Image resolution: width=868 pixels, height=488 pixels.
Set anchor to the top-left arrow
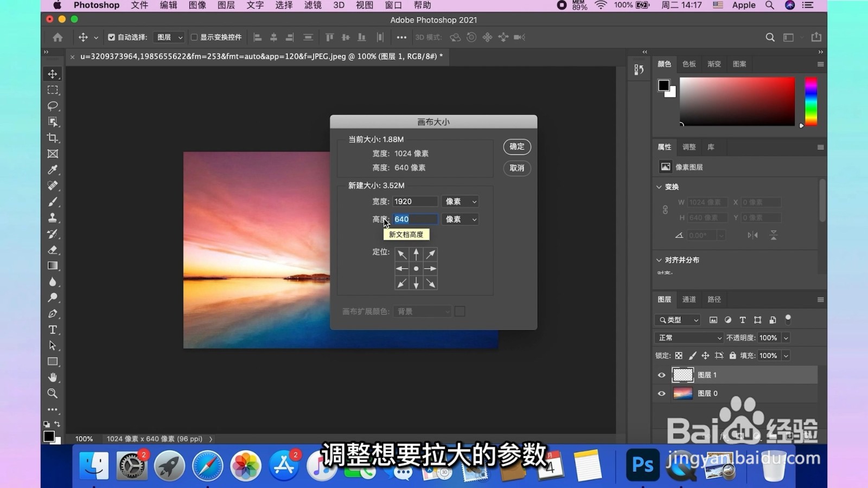(x=402, y=254)
